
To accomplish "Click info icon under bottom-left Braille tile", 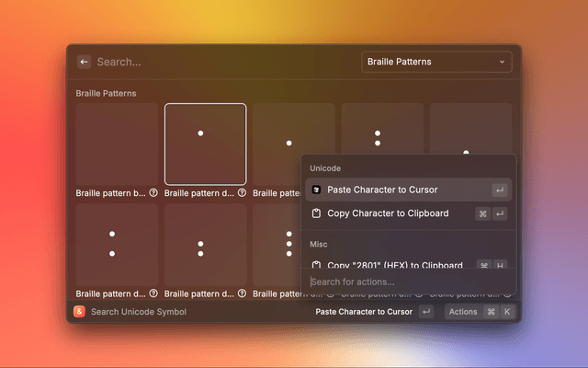I will click(153, 294).
